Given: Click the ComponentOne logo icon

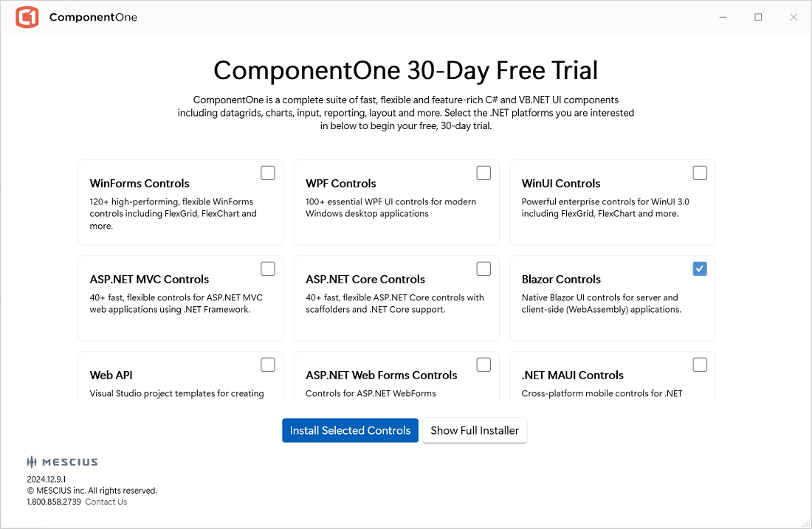Looking at the screenshot, I should click(27, 17).
